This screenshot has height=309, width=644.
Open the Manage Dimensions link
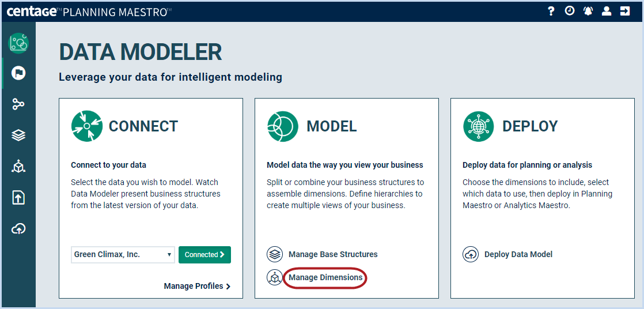325,277
